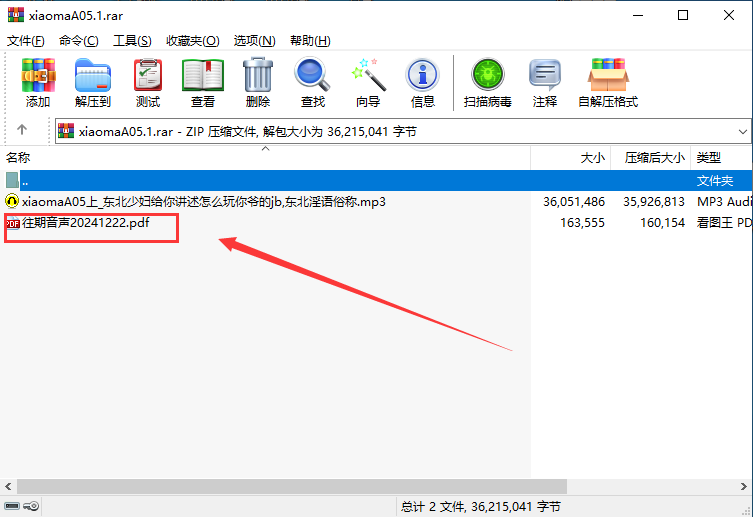
Task: Click the disk drive status bar icon
Action: tap(12, 506)
